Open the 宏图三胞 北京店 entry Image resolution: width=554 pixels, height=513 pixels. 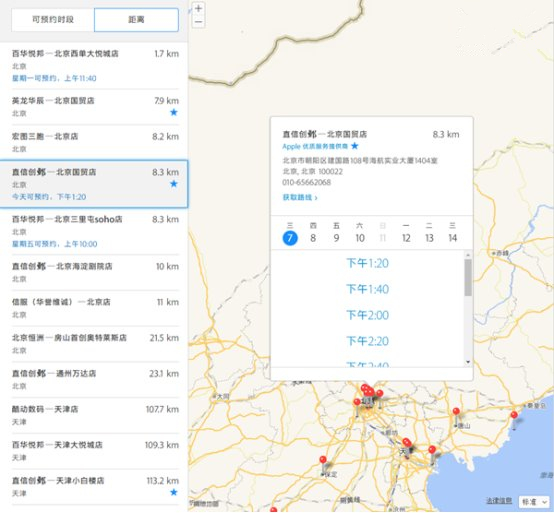pos(94,142)
